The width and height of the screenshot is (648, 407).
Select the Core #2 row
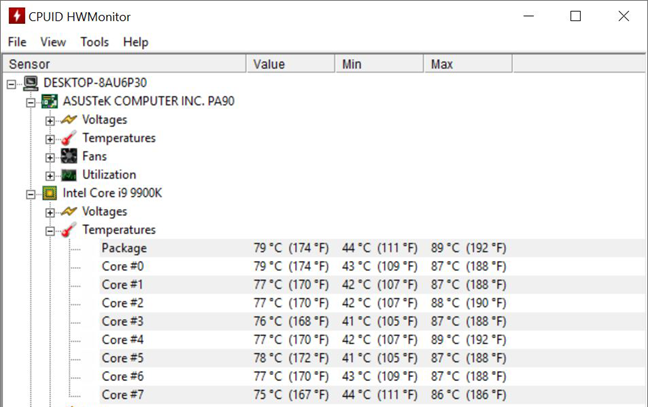372,303
